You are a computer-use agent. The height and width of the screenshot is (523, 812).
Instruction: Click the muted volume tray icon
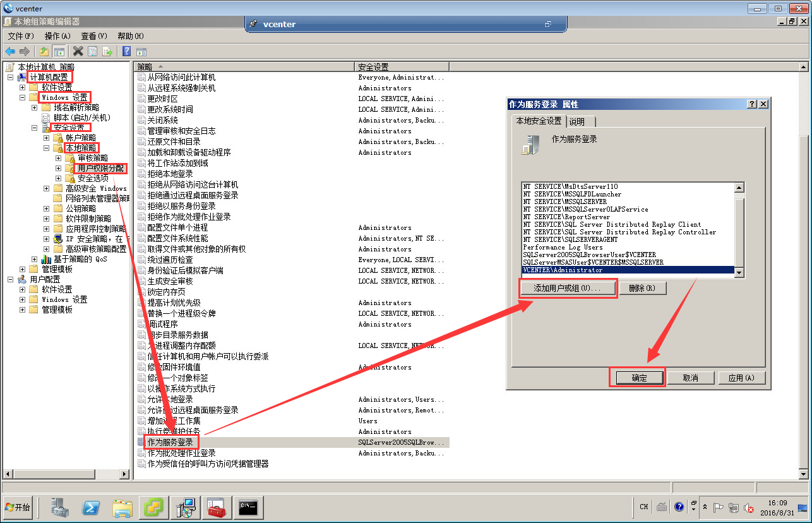point(749,507)
